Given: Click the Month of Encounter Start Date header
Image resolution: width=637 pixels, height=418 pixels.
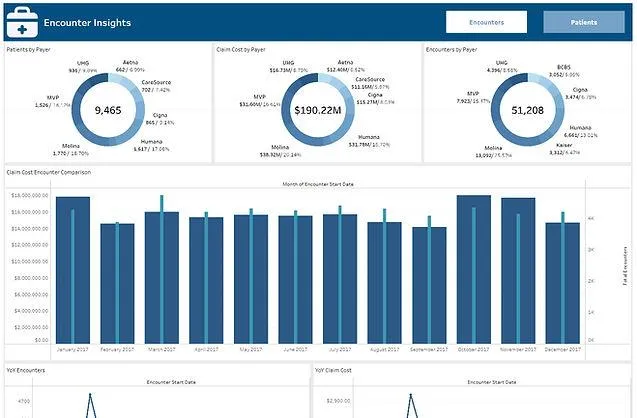Looking at the screenshot, I should (318, 184).
